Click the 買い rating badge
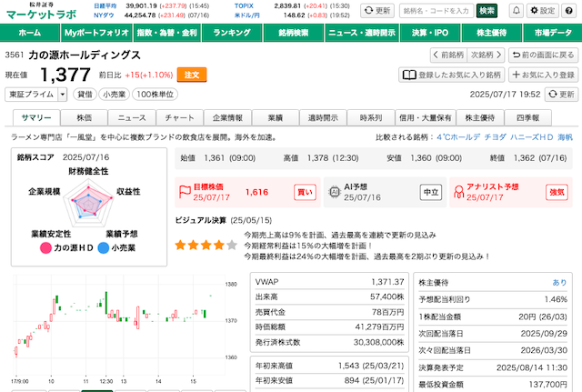 [306, 192]
